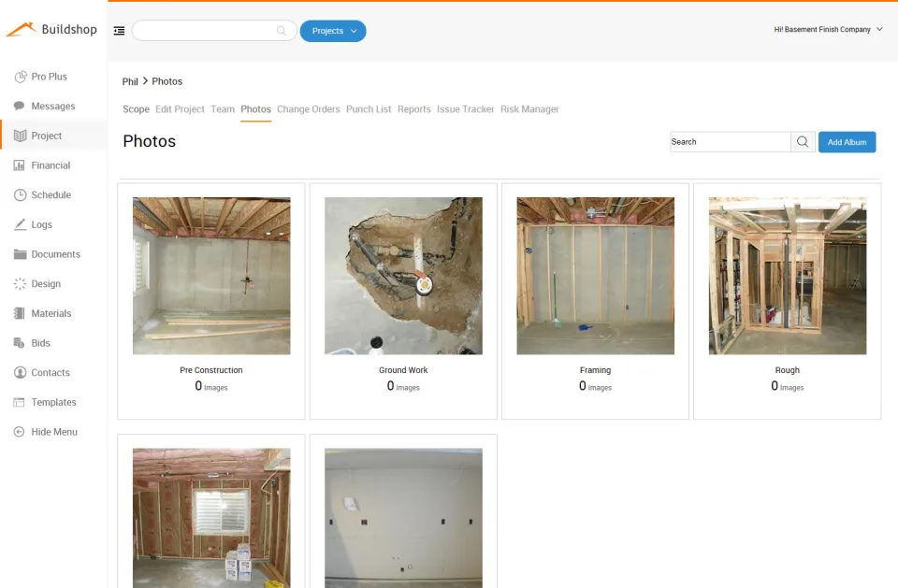Select Hide Menu option
The height and width of the screenshot is (588, 898).
click(54, 432)
